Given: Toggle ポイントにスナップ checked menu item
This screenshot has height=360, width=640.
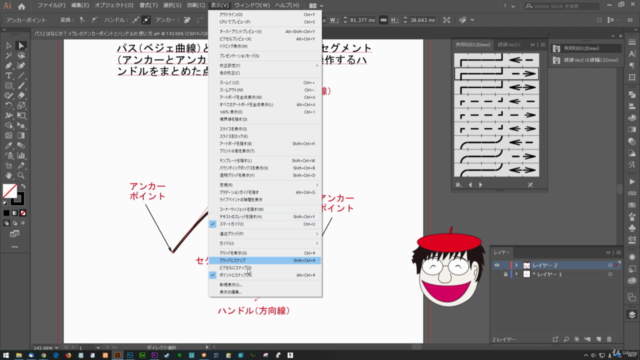Looking at the screenshot, I should (264, 275).
